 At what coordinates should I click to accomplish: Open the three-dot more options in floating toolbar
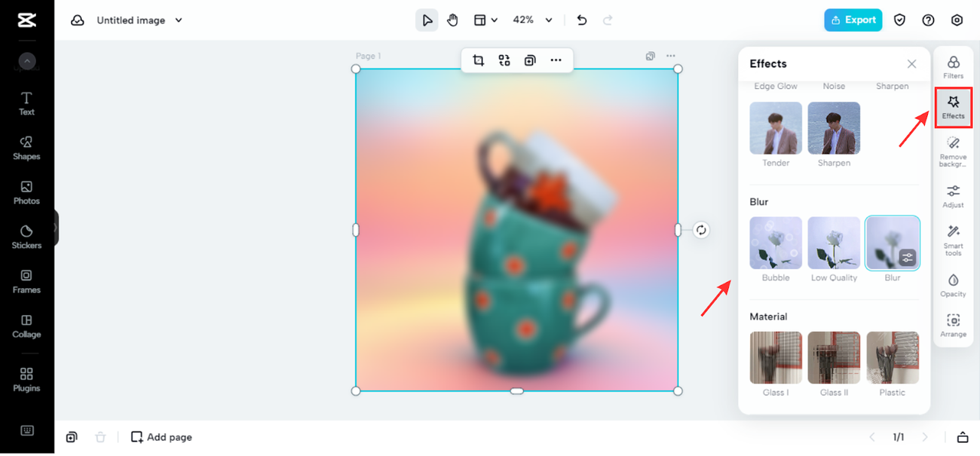coord(556,61)
